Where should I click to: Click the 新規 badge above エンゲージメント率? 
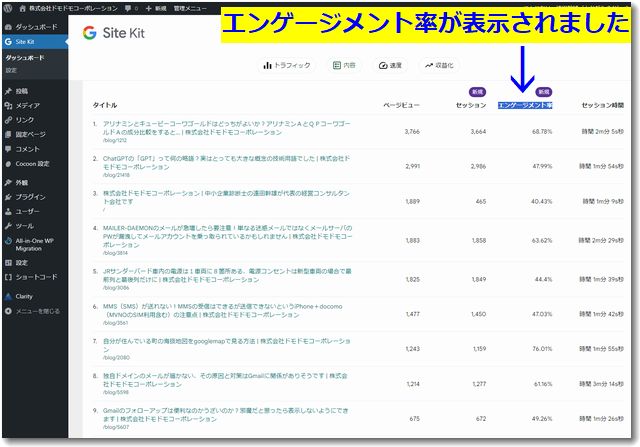(543, 92)
